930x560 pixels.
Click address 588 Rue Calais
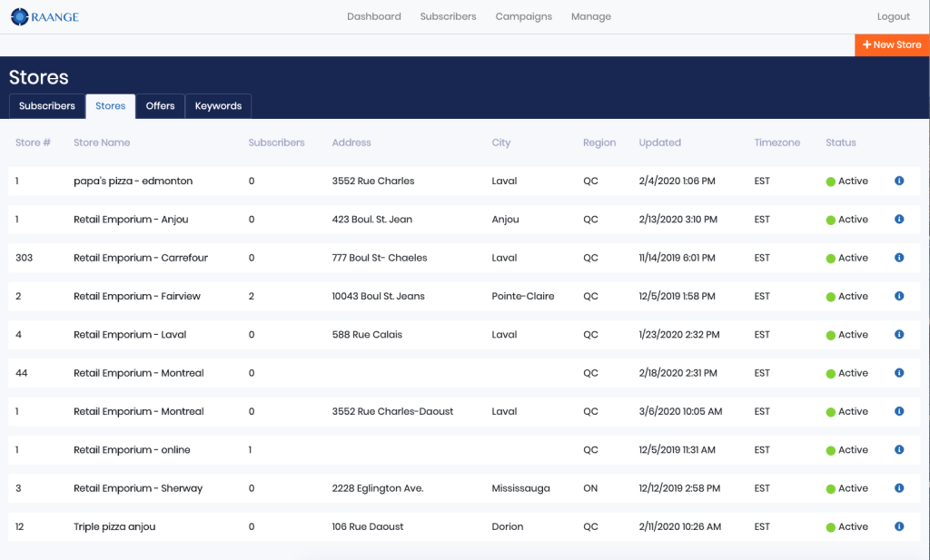(x=367, y=335)
